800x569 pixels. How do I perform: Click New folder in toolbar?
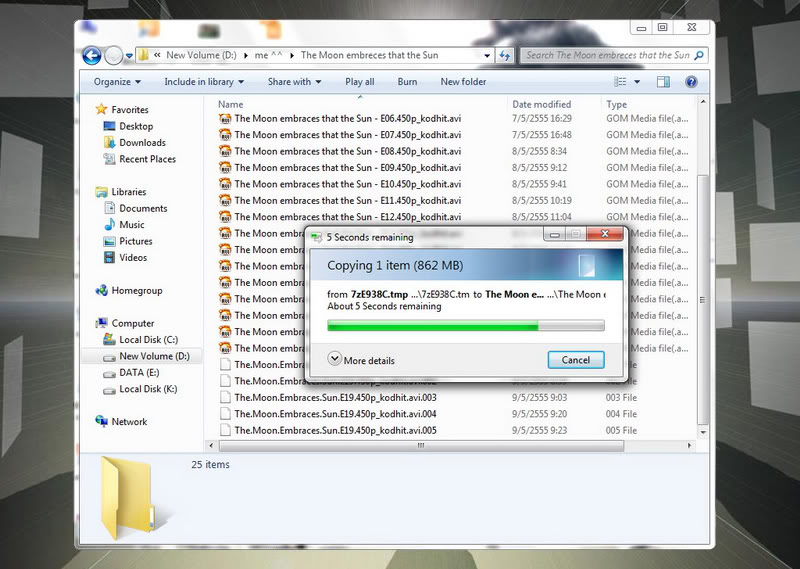463,82
